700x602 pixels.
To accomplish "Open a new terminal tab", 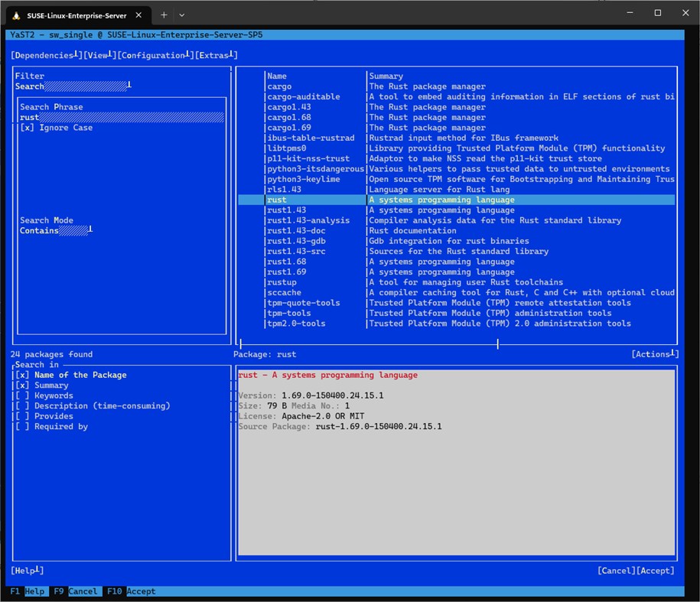I will (164, 15).
